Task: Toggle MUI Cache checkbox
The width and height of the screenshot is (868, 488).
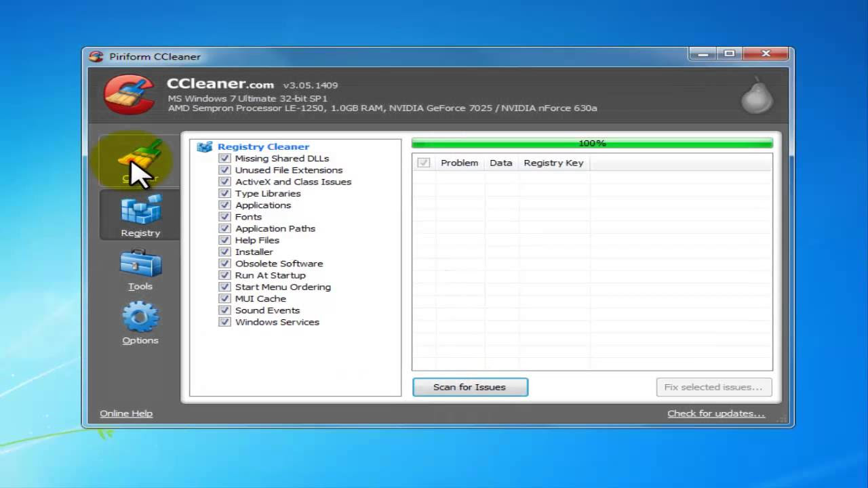Action: click(x=224, y=298)
